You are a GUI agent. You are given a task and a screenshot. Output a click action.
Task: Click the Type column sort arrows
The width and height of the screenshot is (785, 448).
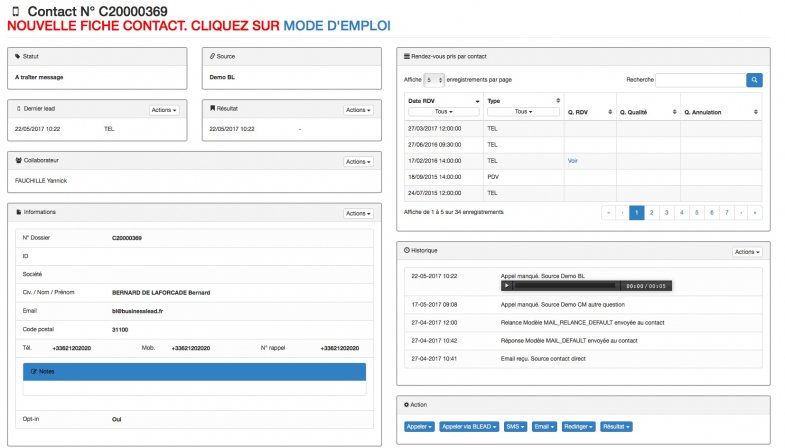[x=556, y=100]
